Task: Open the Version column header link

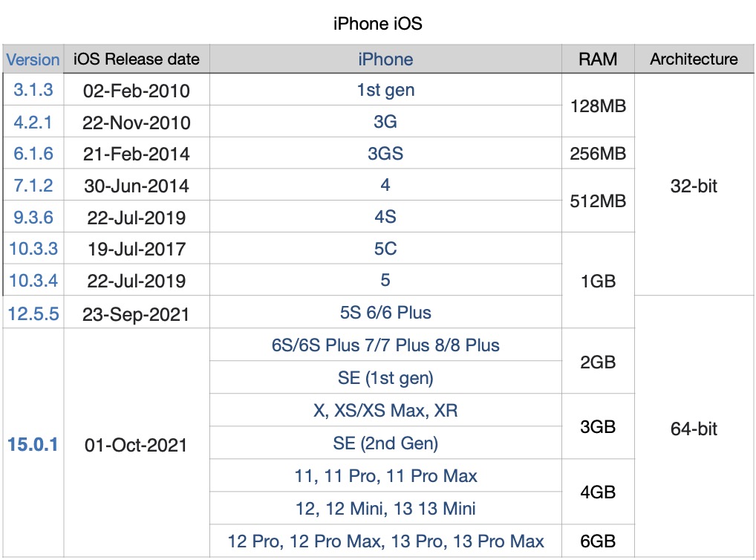Action: point(33,60)
